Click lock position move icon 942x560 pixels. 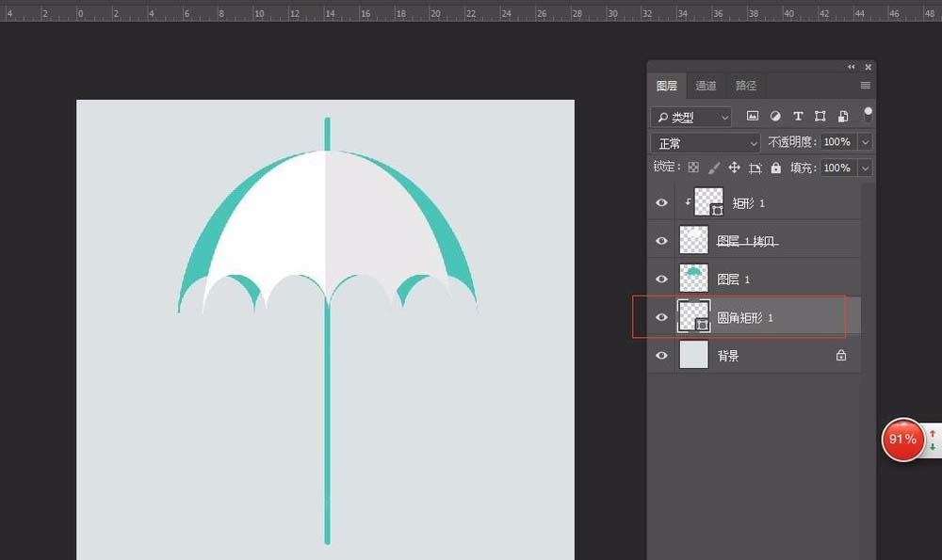point(735,168)
